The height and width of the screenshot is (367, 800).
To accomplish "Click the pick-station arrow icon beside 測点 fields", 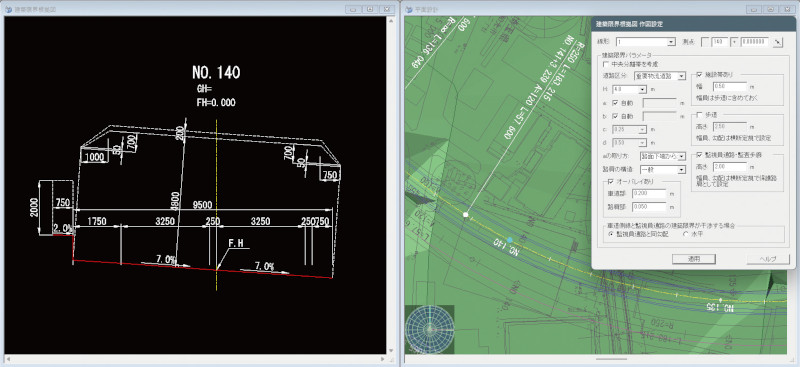I will 778,42.
